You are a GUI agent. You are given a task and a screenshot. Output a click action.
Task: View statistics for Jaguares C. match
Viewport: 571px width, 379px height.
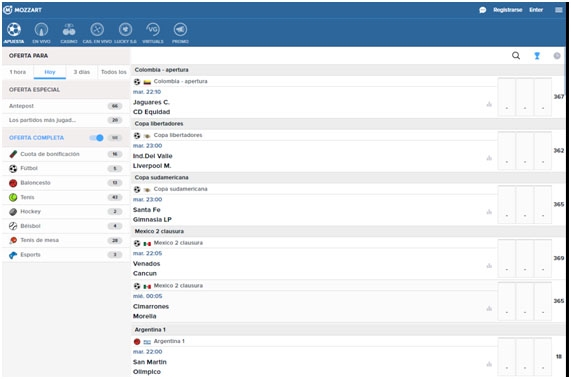coord(489,104)
